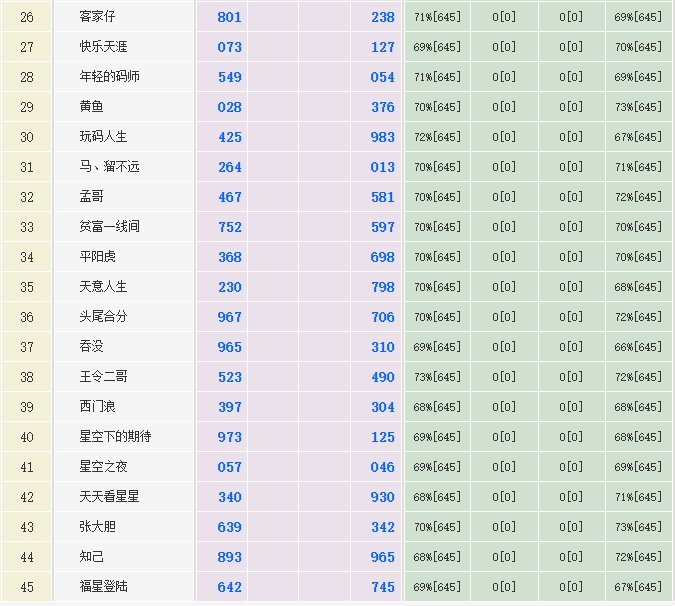Click the blue number 930 for 天天看星星
Screen dimensions: 675x606
[382, 497]
